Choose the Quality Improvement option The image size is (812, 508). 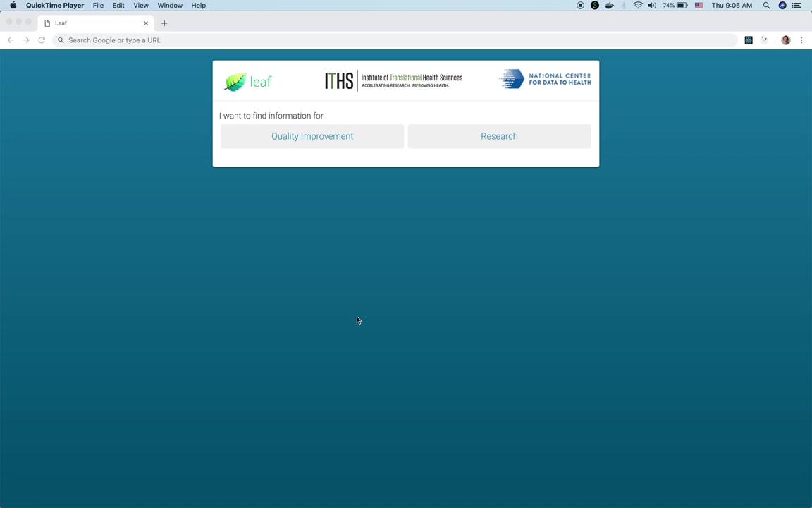point(312,136)
